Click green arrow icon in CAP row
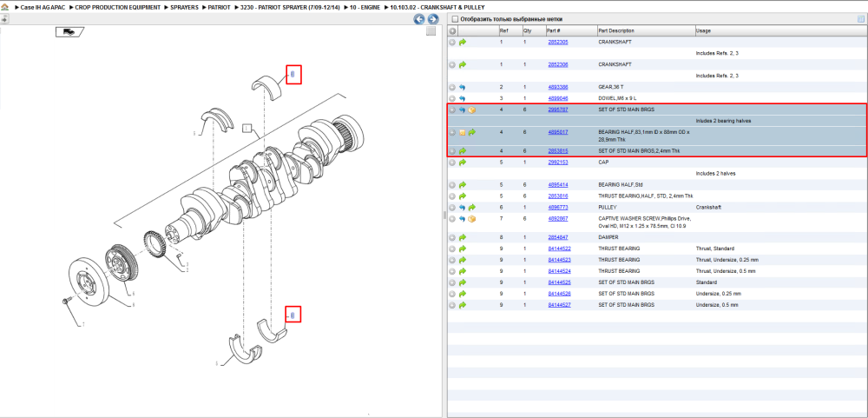868x418 pixels. click(463, 163)
